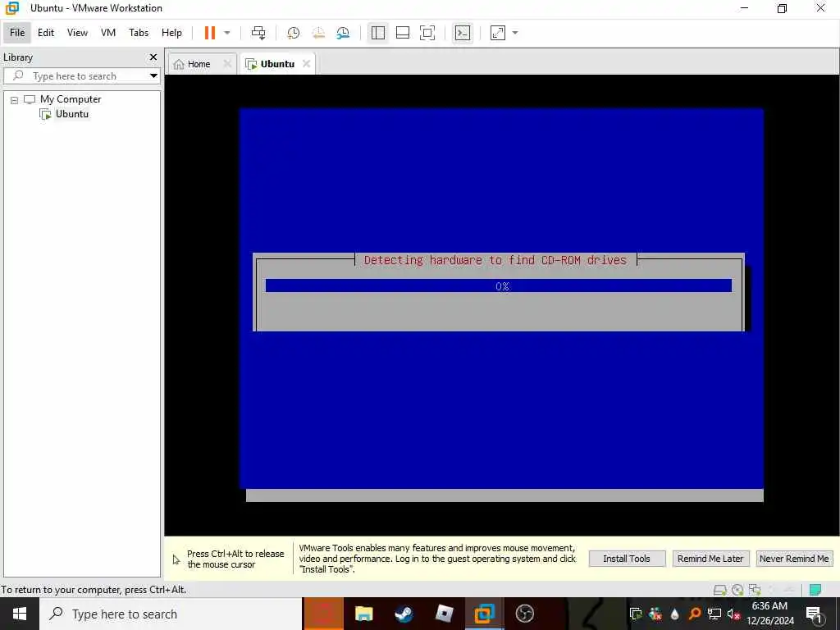Open the Help menu
The width and height of the screenshot is (840, 630).
click(x=171, y=33)
